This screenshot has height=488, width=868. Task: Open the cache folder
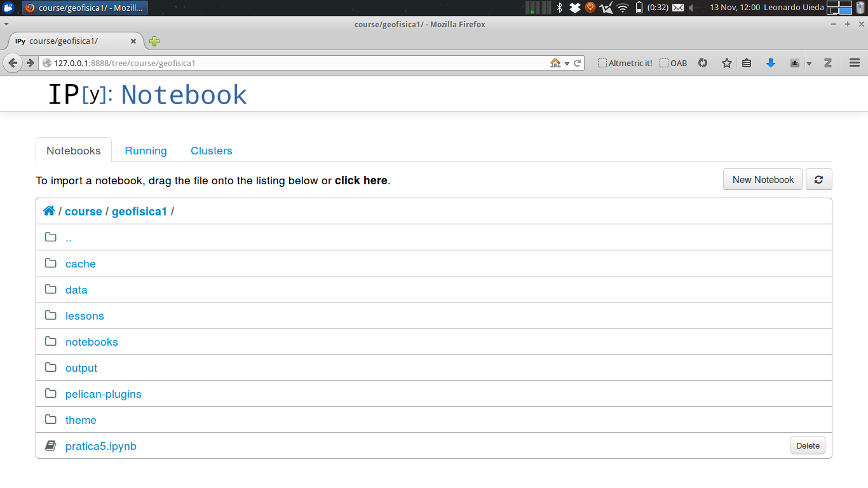[x=81, y=264]
